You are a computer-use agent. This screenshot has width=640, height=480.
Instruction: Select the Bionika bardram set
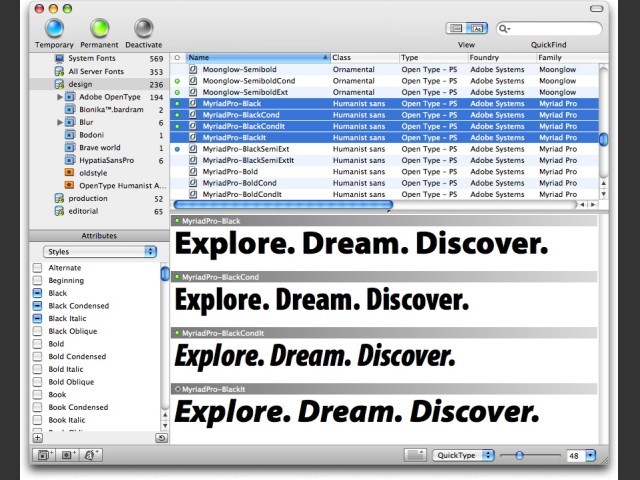111,109
